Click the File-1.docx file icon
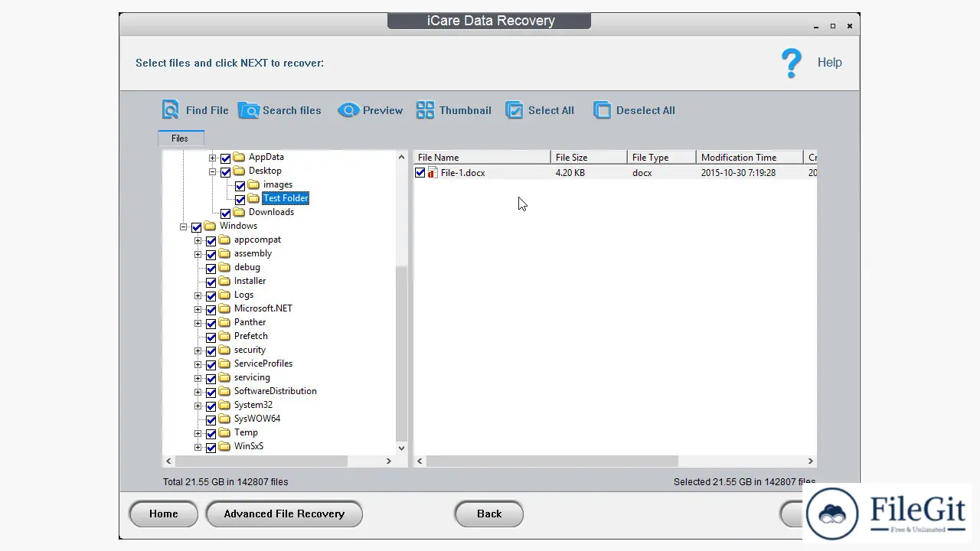 (x=432, y=173)
